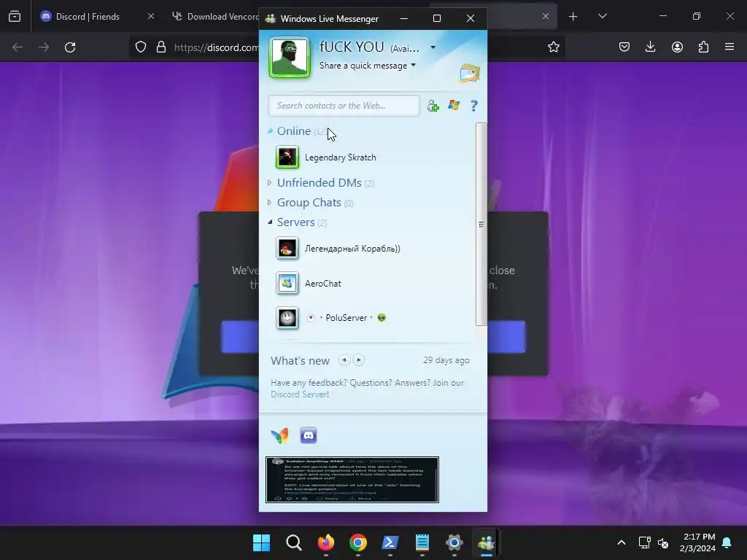Open Google Chrome from the taskbar
Screen dimensions: 747x560
point(357,542)
